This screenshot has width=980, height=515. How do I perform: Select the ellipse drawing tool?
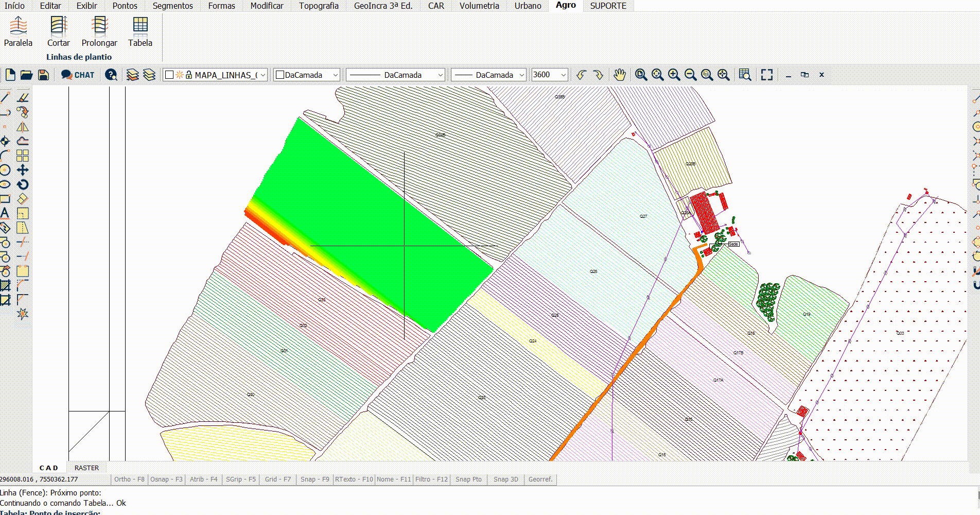(x=5, y=184)
